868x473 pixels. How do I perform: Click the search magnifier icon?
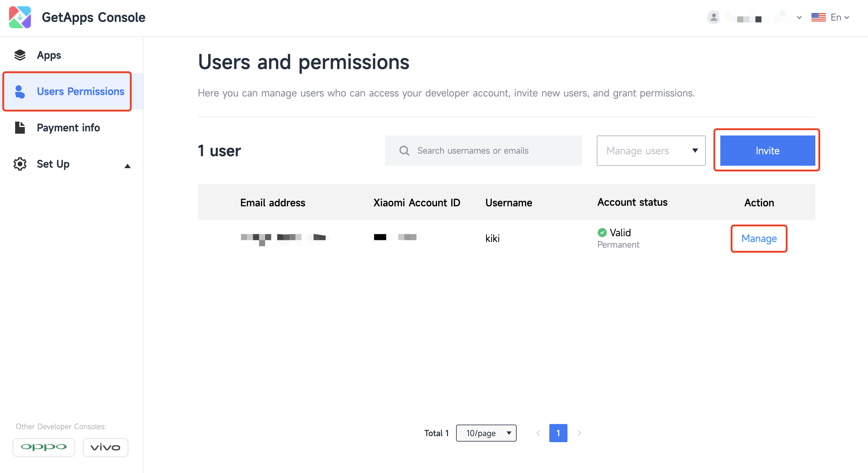(x=404, y=151)
